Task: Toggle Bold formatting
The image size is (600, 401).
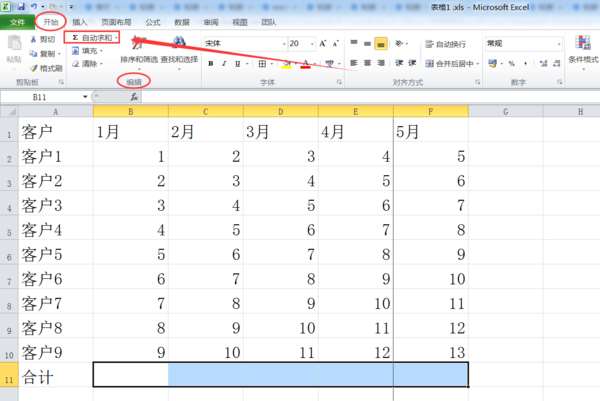Action: click(210, 64)
